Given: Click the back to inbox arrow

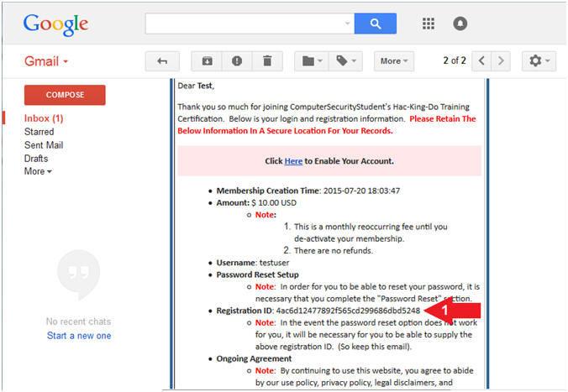Looking at the screenshot, I should tap(162, 61).
